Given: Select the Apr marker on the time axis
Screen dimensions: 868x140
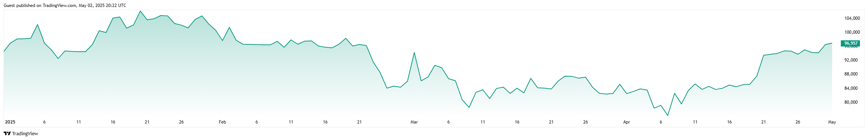Looking at the screenshot, I should tap(627, 122).
